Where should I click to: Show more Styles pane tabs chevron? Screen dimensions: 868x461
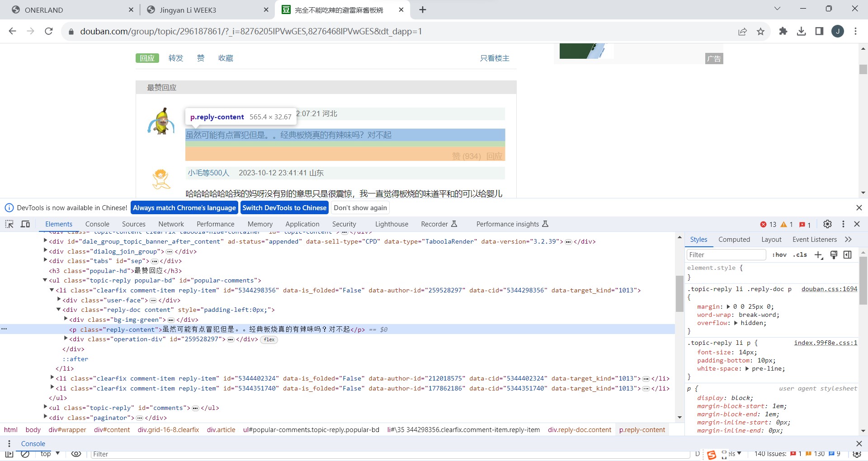pos(848,240)
